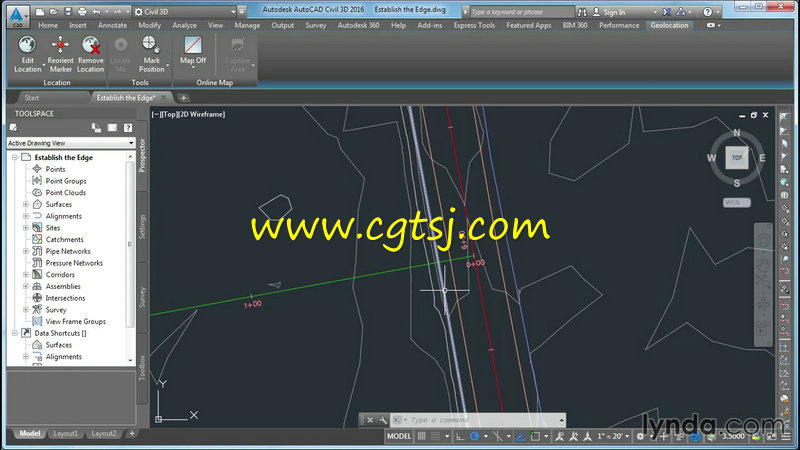
Task: Open the Express Tools ribbon tab
Action: (x=474, y=25)
